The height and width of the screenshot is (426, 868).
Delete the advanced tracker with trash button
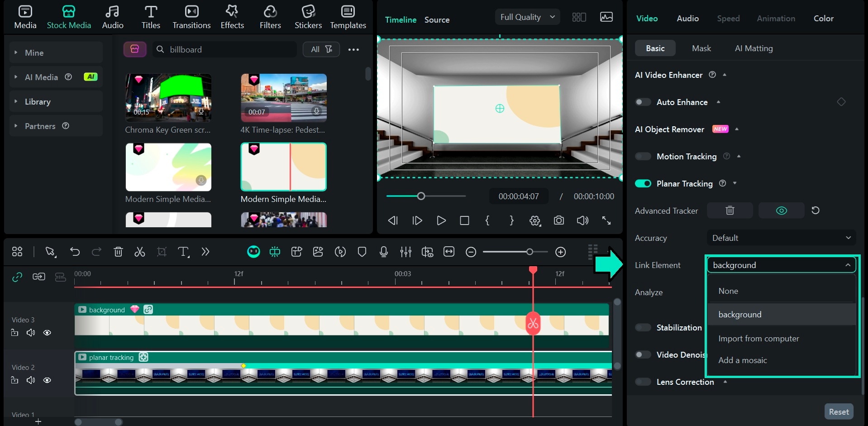click(x=730, y=211)
